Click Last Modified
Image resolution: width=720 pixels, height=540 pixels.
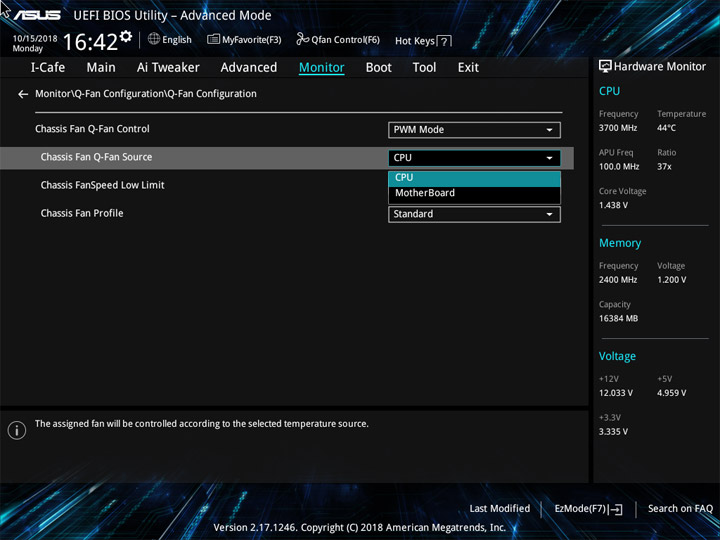[500, 509]
